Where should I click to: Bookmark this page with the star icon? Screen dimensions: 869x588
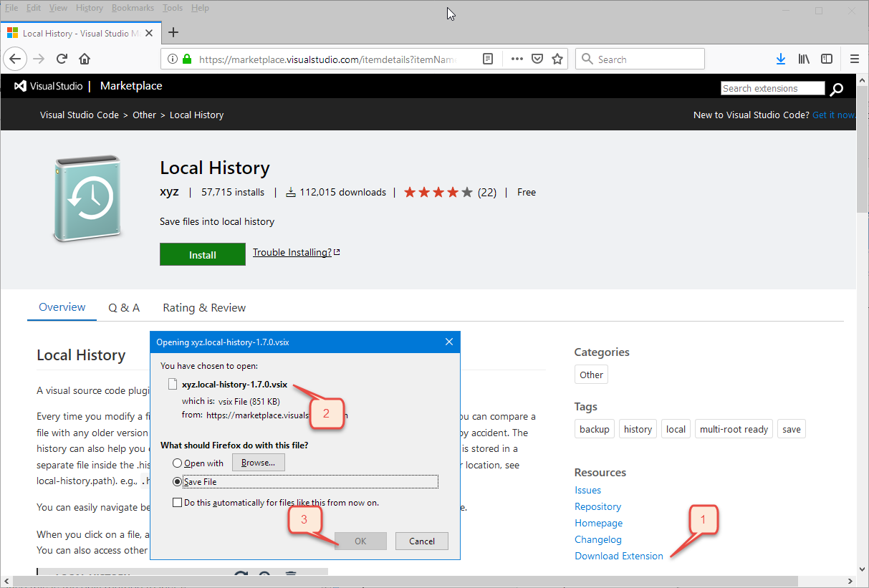pos(557,59)
